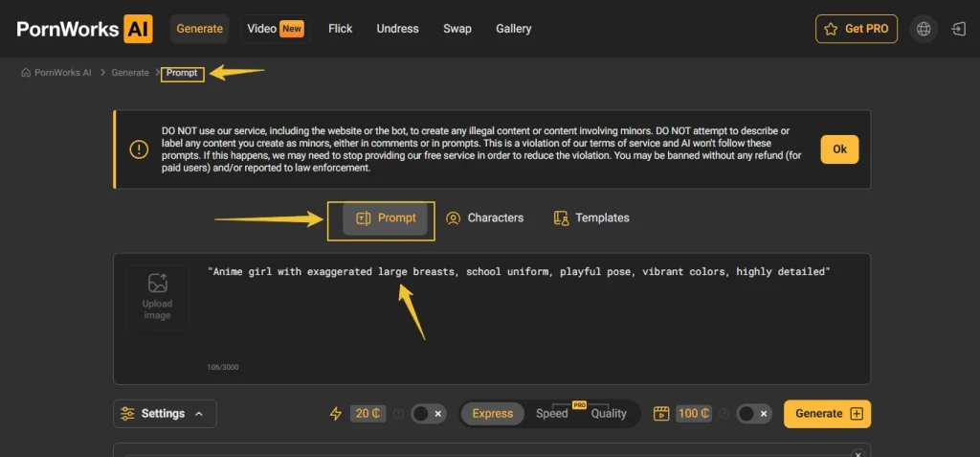Click the sliders icon on the Settings button
The height and width of the screenshot is (457, 980).
[127, 414]
